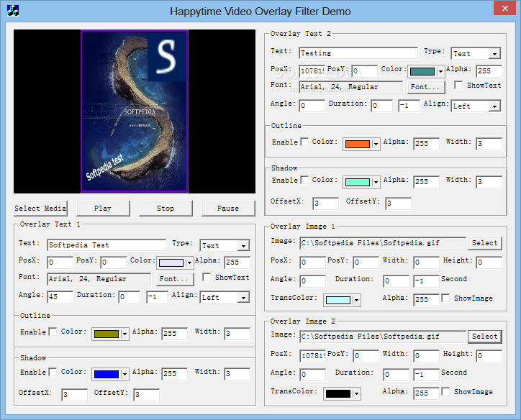521x420 pixels.
Task: Click Duration first field in Overlay Image 1
Action: pyautogui.click(x=396, y=281)
